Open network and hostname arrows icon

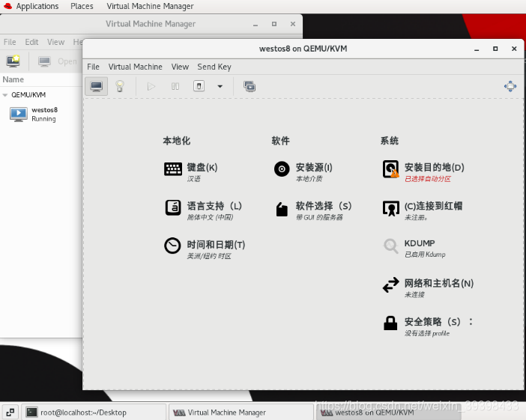coord(391,285)
